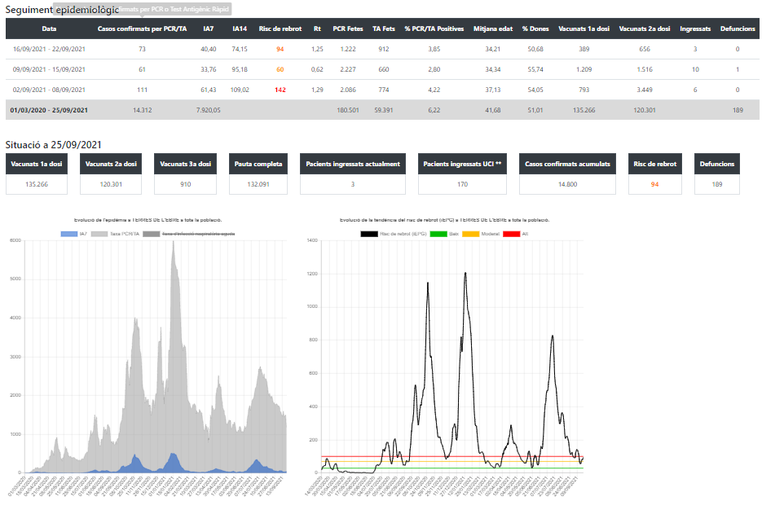The height and width of the screenshot is (532, 784).
Task: Click the orange risk value 60
Action: tap(280, 69)
